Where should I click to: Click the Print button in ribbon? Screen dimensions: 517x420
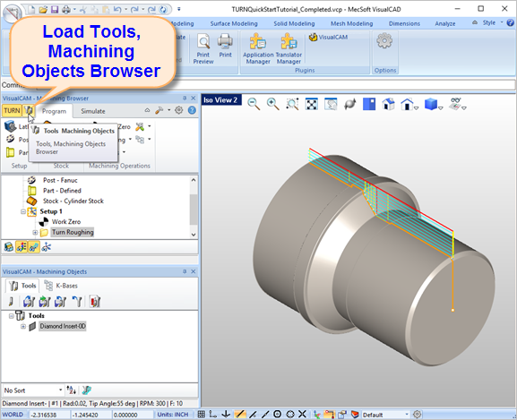tap(226, 46)
